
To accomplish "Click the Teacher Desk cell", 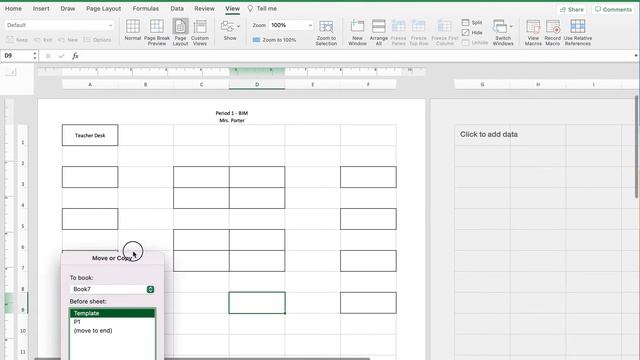I will click(x=90, y=135).
